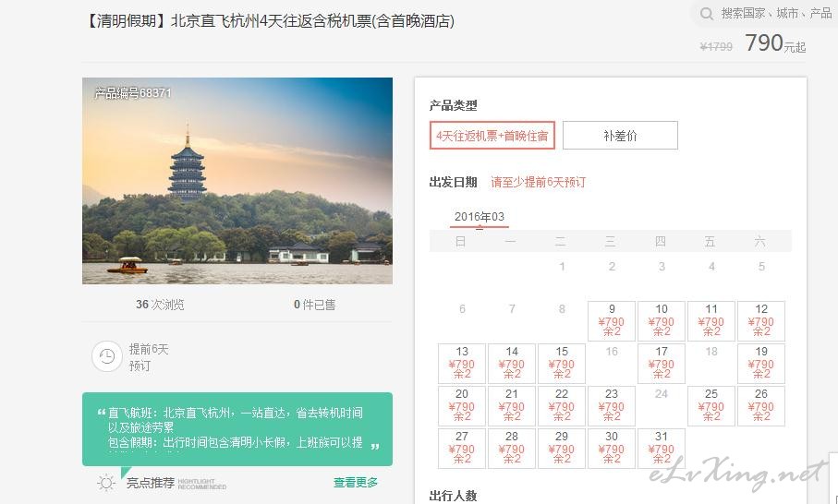Image resolution: width=838 pixels, height=504 pixels.
Task: Click the 请至少提前6天预订 notice
Action: click(x=538, y=182)
